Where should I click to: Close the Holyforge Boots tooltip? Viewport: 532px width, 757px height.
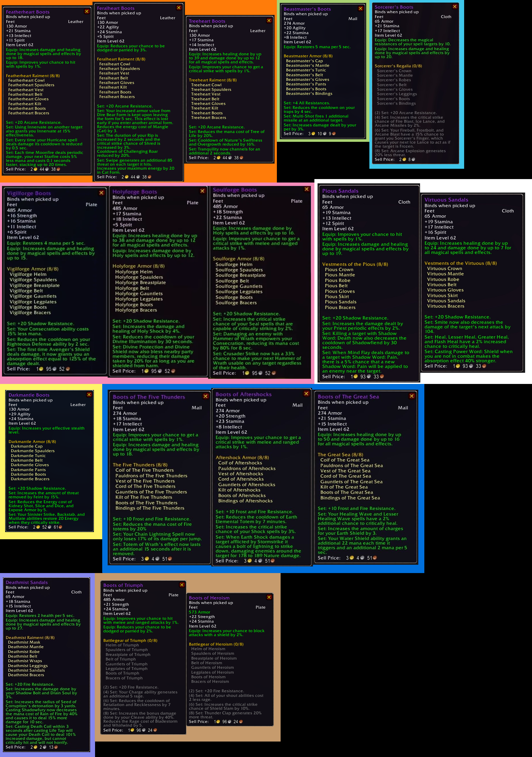coord(203,191)
